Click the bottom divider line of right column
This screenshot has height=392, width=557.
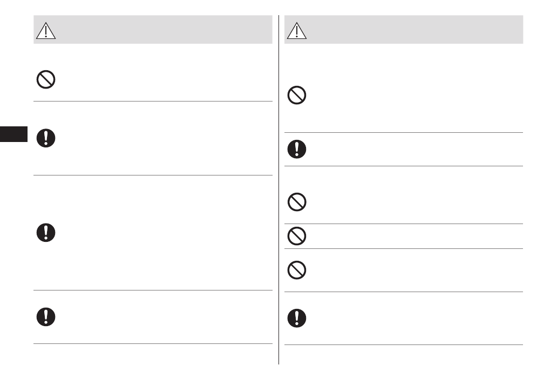[x=404, y=344]
